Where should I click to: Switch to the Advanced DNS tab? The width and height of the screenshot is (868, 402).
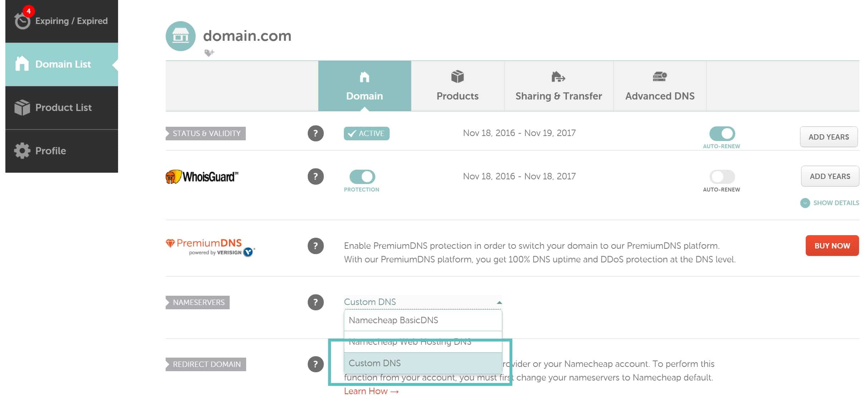click(x=660, y=86)
